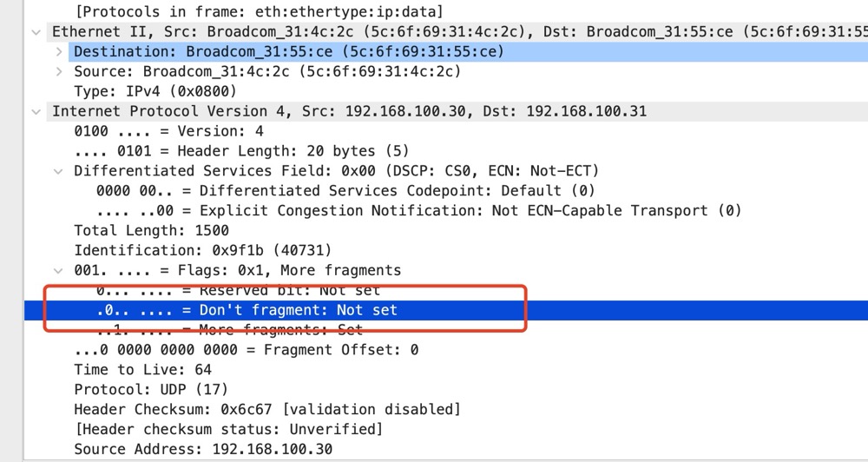
Task: Collapse the Flags 0x1 expander arrow
Action: (58, 270)
